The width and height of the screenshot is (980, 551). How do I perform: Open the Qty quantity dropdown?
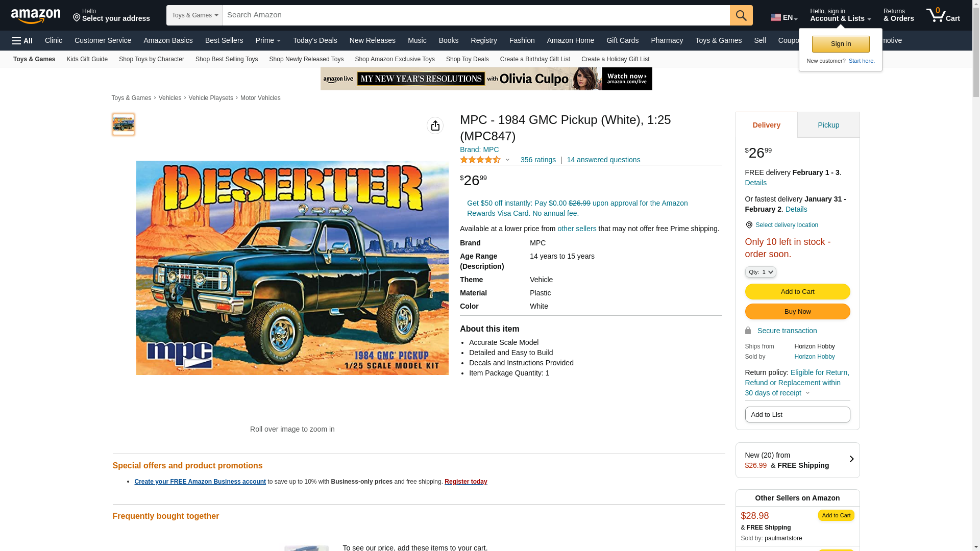click(x=761, y=272)
